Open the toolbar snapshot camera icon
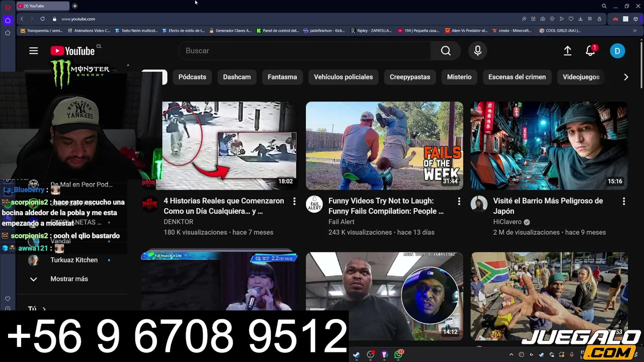This screenshot has height=362, width=644. click(542, 19)
